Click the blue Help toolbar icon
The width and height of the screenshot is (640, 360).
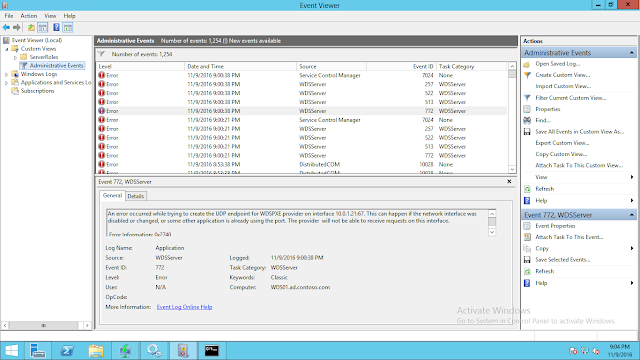tap(56, 28)
